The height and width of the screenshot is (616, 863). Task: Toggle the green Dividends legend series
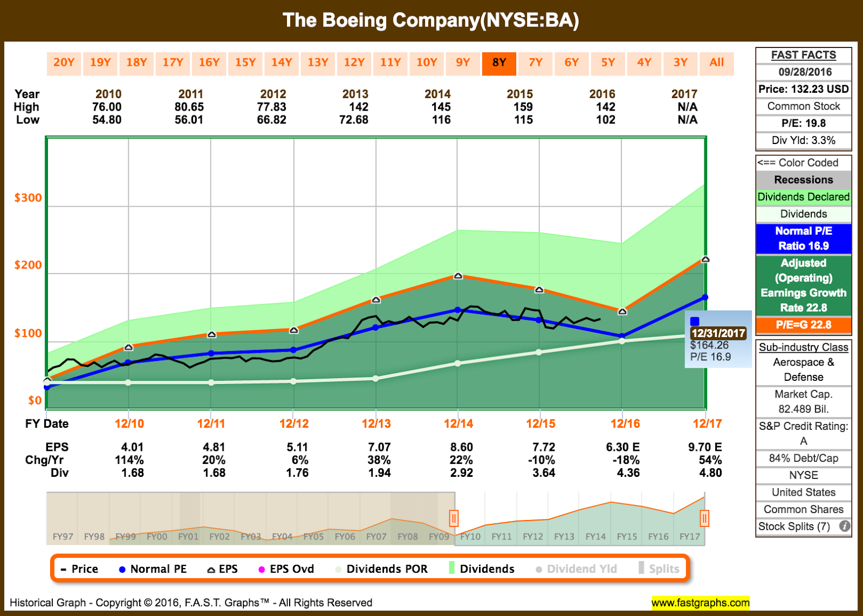click(x=482, y=569)
